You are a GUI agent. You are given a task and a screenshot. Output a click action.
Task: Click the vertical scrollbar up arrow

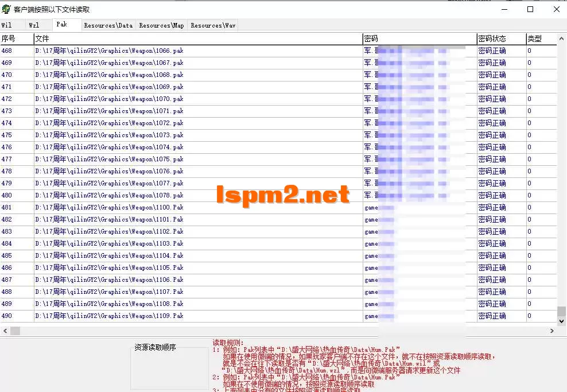[561, 38]
